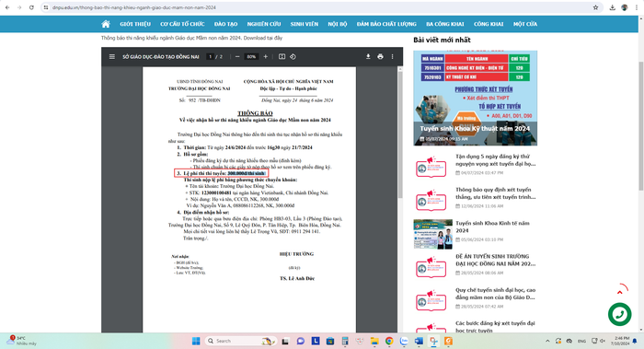Viewport: 644px width, 349px height.
Task: Open Chrome downloads icon
Action: coord(612,7)
